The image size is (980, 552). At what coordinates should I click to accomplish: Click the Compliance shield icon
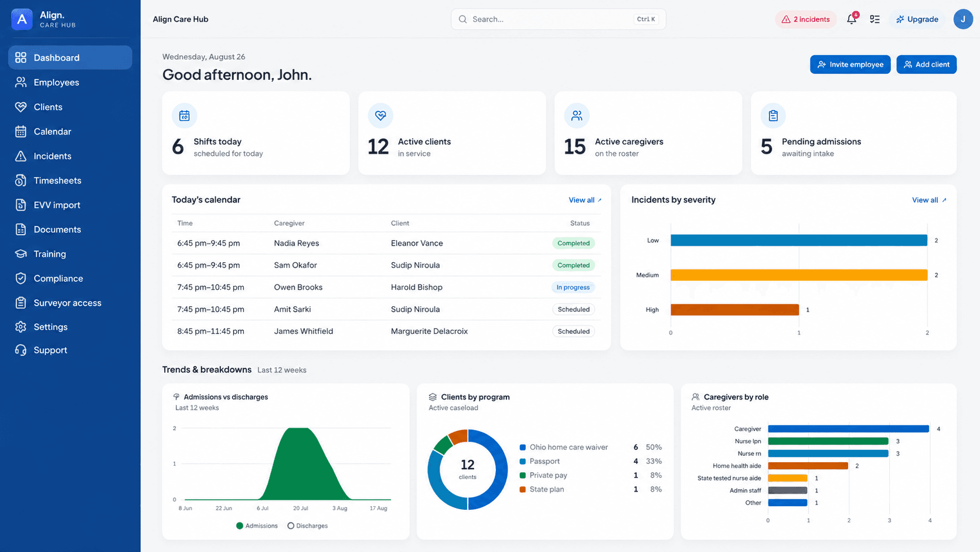pos(21,279)
